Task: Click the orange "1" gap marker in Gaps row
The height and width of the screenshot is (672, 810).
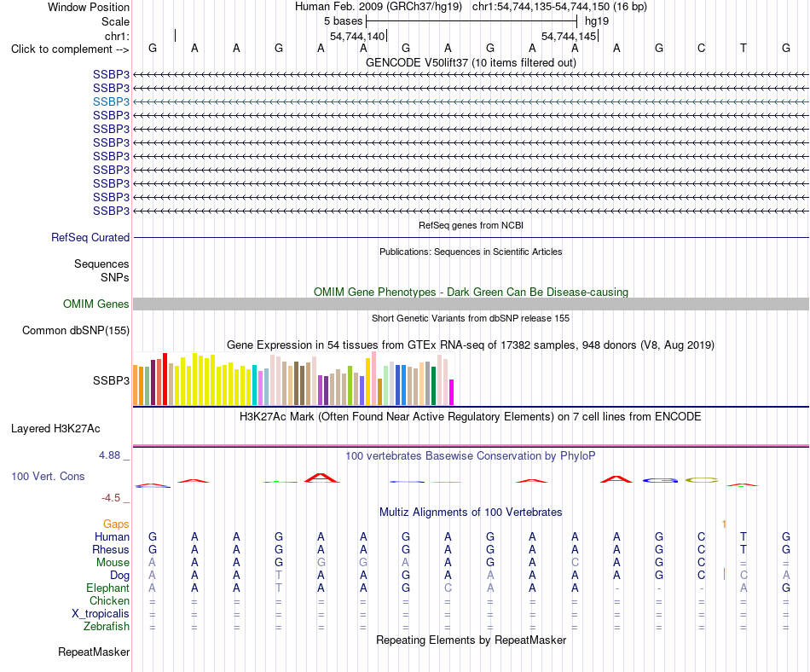Action: [724, 524]
